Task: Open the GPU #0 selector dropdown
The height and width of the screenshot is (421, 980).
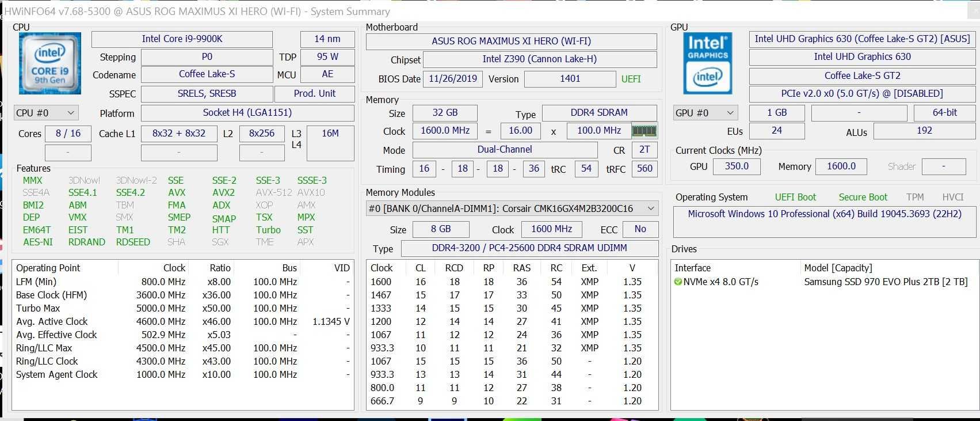Action: [x=706, y=113]
